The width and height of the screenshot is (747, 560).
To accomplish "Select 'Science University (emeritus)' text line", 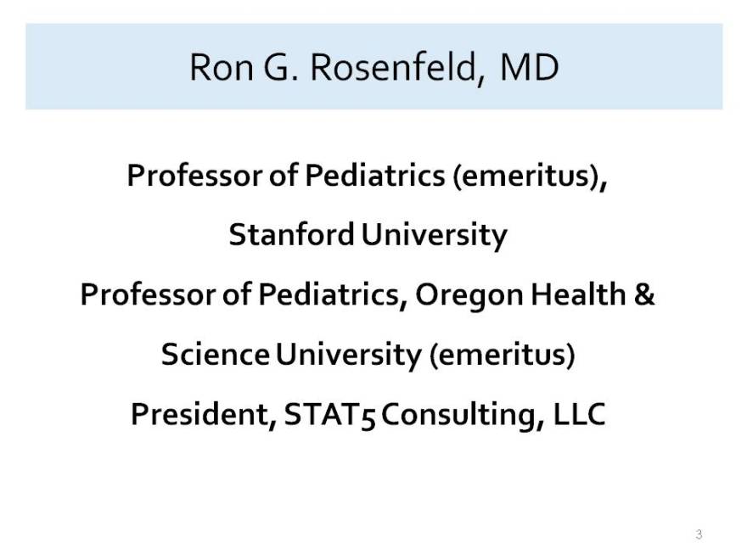I will [x=368, y=355].
